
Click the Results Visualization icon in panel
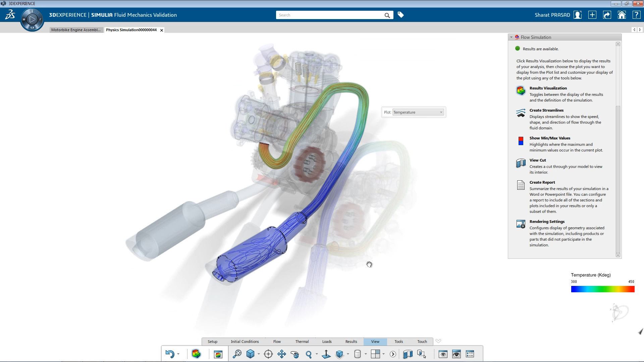(521, 90)
